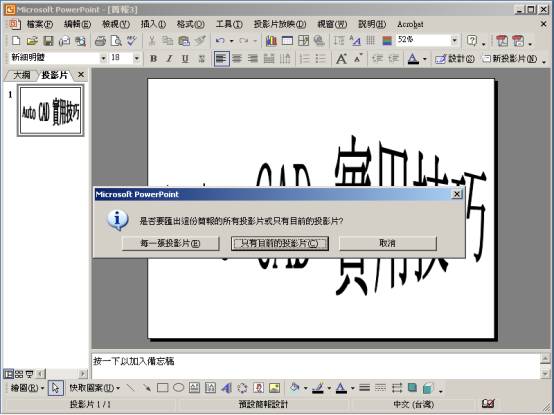Switch to the 大綱 Outline tab
The height and width of the screenshot is (415, 554).
tap(22, 75)
